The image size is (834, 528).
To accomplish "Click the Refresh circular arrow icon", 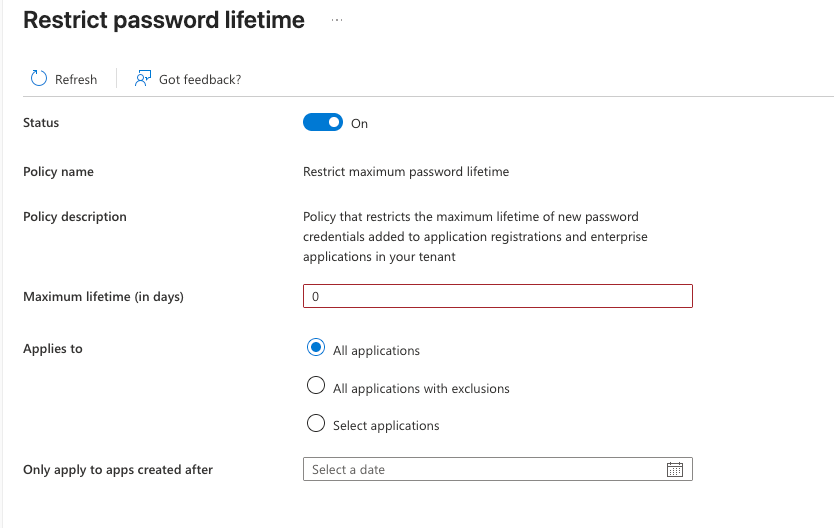I will click(x=38, y=79).
